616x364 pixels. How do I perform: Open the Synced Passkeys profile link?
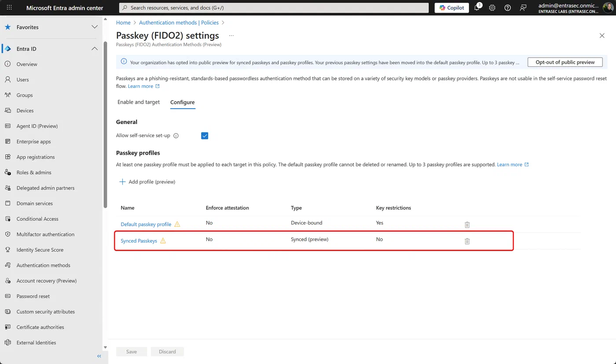click(139, 241)
